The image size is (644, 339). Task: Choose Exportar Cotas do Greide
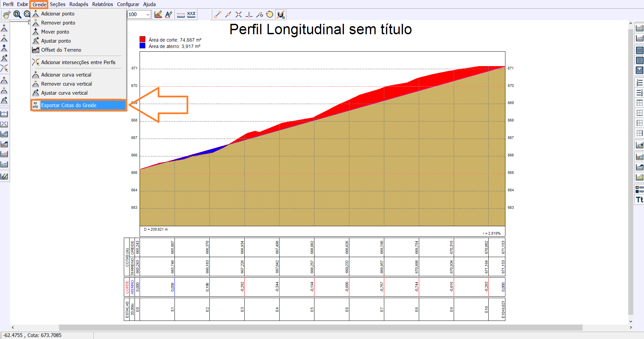point(69,105)
